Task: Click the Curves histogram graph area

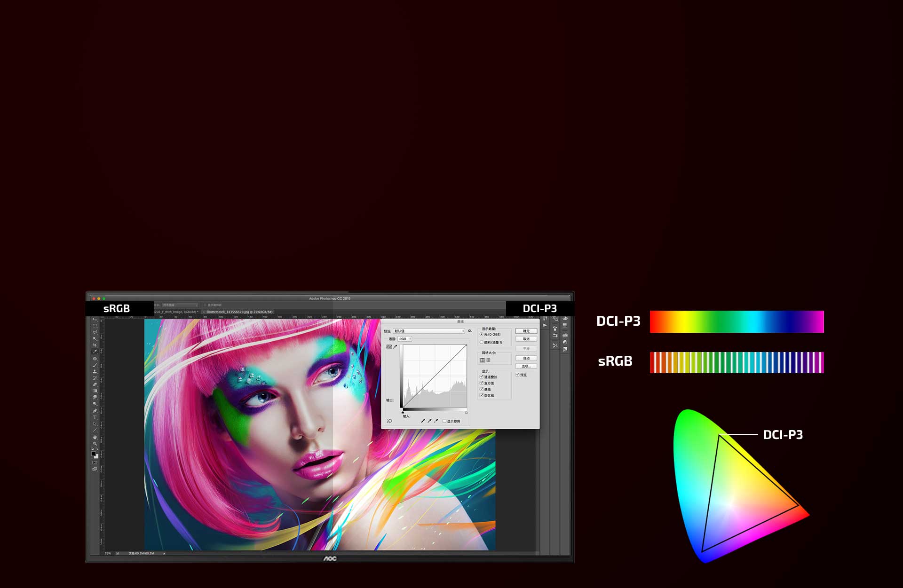Action: click(x=435, y=376)
